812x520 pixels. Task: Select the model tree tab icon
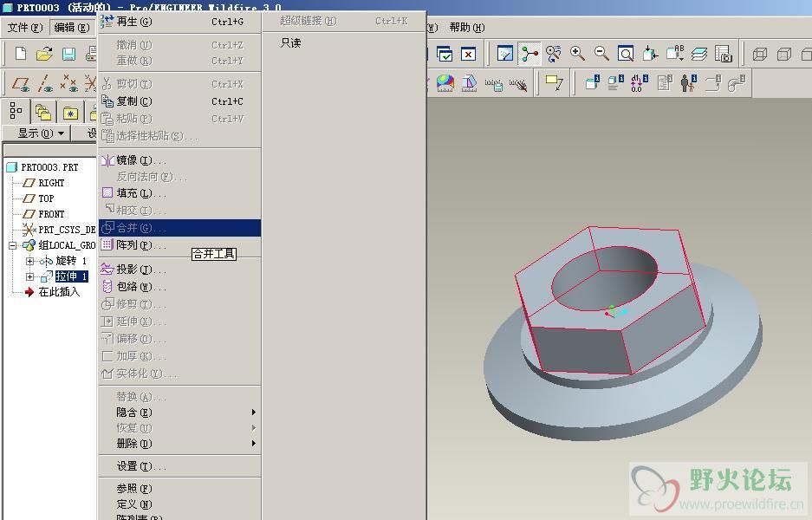point(16,110)
